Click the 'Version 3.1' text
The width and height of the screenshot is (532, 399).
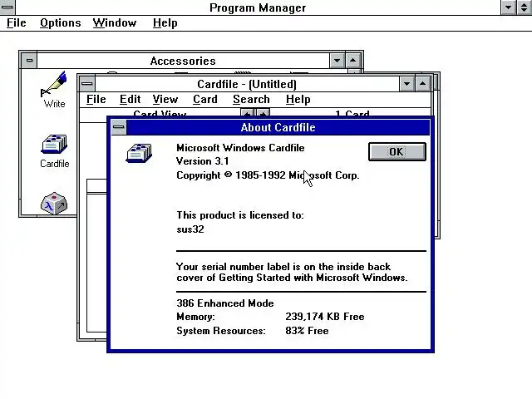[x=203, y=161]
